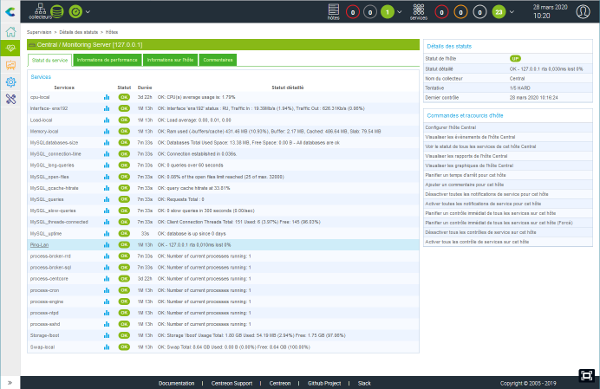Open the Storage-/boot service
The width and height of the screenshot is (600, 389).
pyautogui.click(x=45, y=335)
